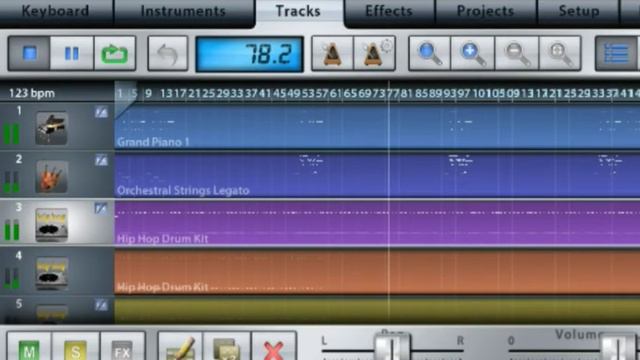Screen dimensions: 640x360
Task: Click the greyed zoom-fit magnifier
Action: (560, 53)
